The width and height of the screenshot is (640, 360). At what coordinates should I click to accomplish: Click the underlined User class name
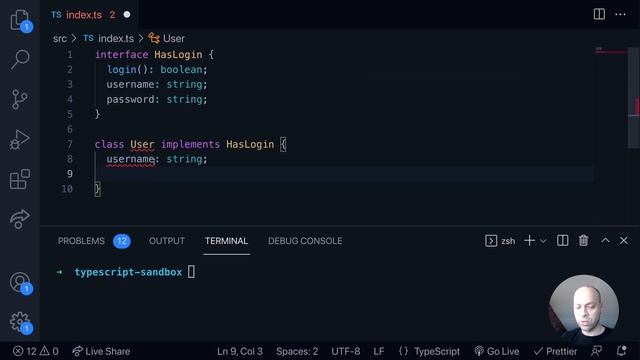coord(142,144)
